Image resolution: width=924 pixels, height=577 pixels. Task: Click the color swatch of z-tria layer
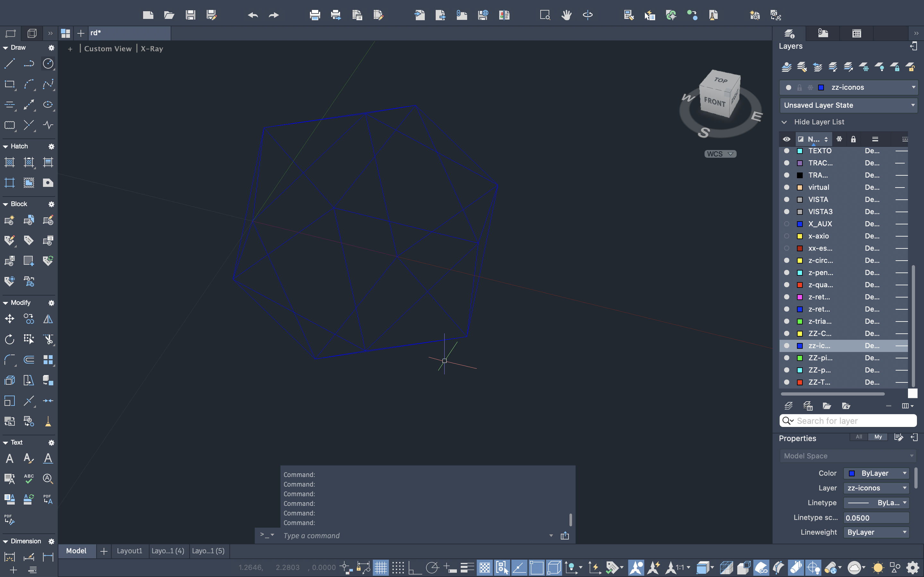(x=800, y=321)
